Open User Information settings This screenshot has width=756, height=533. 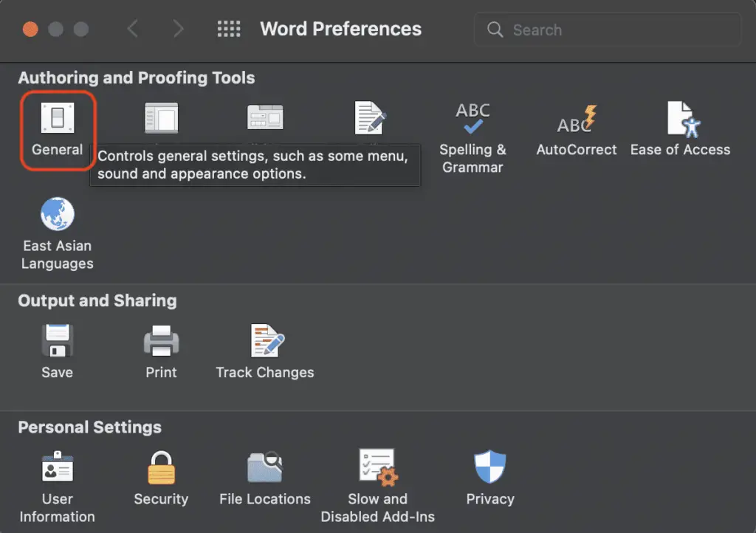point(58,486)
